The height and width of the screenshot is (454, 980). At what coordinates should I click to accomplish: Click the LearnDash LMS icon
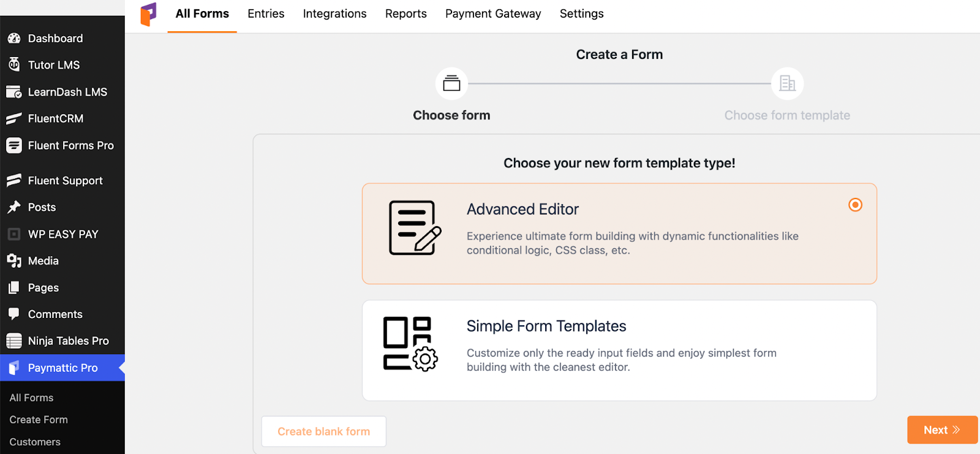[x=13, y=92]
